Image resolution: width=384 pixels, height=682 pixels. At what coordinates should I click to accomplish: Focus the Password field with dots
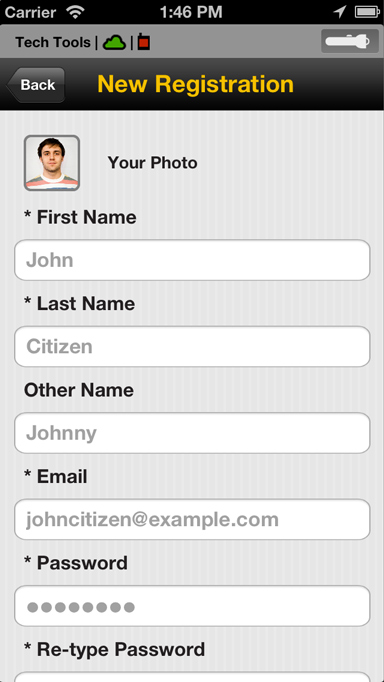click(192, 606)
